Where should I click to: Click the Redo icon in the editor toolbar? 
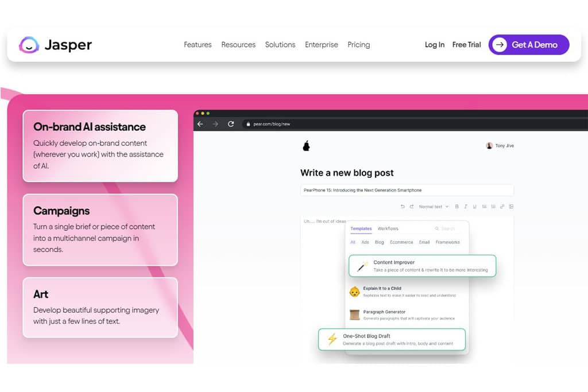[x=411, y=206]
